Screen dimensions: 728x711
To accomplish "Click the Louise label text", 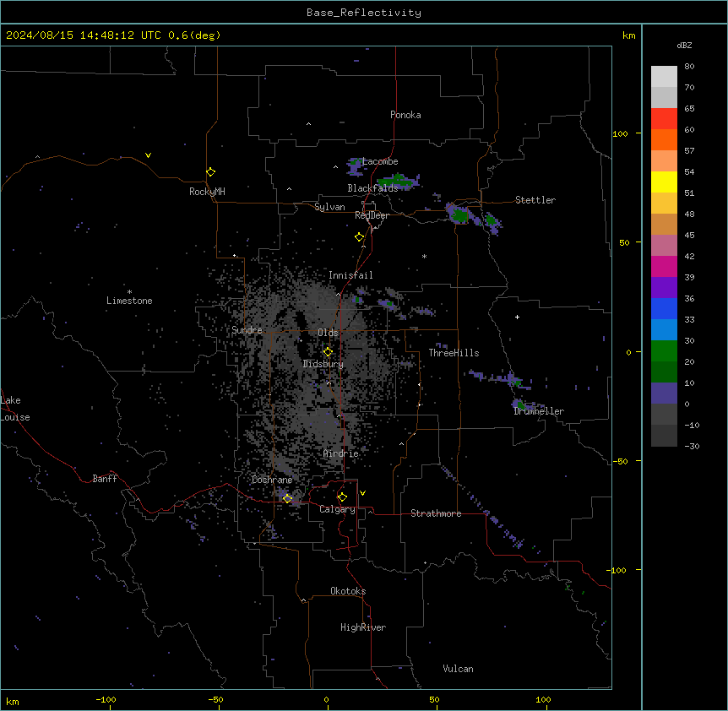I will coord(15,417).
